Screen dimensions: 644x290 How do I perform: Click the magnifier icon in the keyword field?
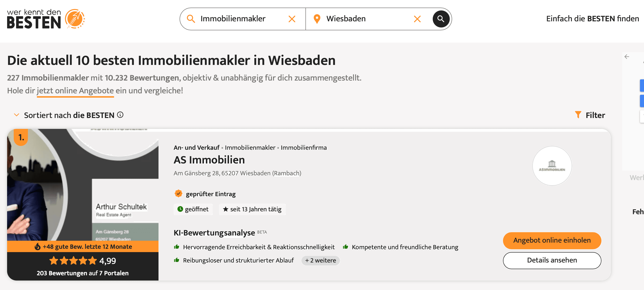(191, 18)
